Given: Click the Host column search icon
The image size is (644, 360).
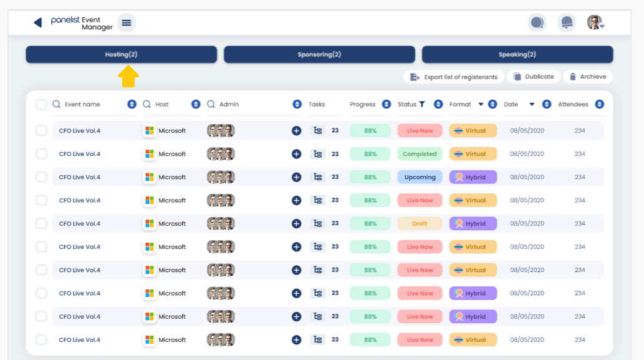Looking at the screenshot, I should point(147,104).
